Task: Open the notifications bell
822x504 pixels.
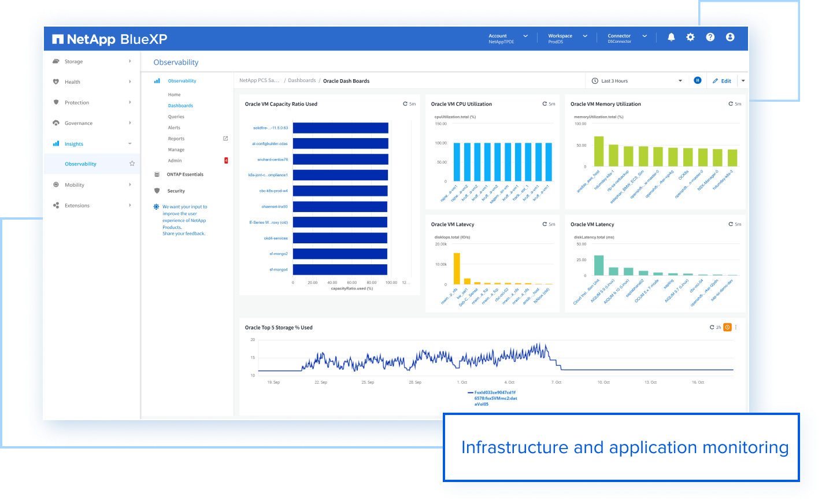Action: (671, 37)
